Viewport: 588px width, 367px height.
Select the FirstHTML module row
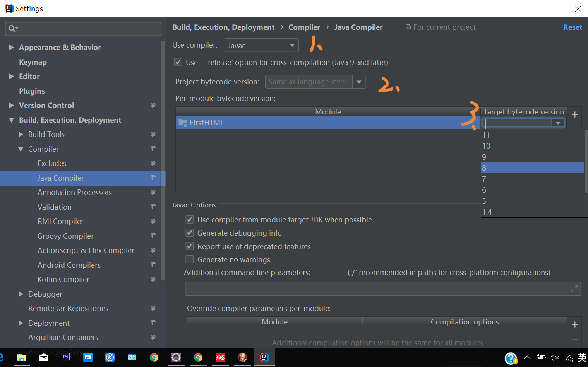(328, 123)
